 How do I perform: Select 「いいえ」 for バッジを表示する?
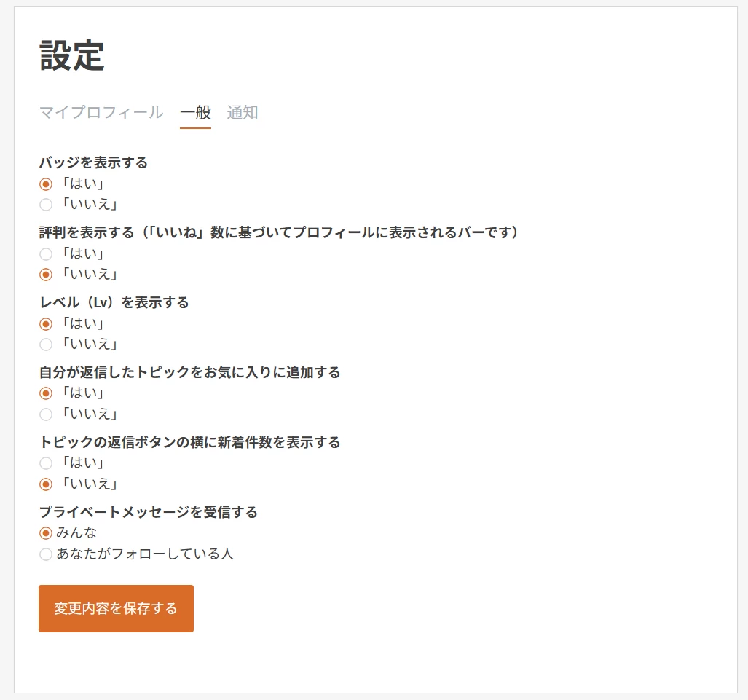pos(46,205)
